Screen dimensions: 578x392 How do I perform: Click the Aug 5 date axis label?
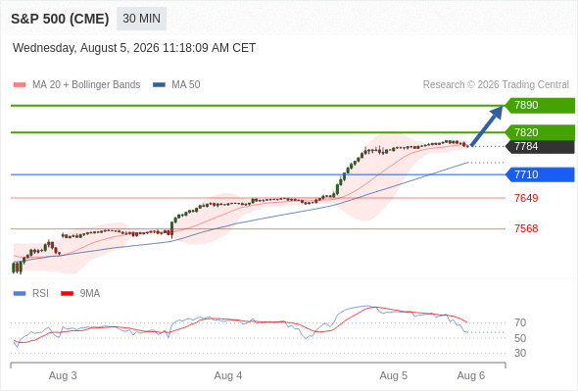click(394, 375)
